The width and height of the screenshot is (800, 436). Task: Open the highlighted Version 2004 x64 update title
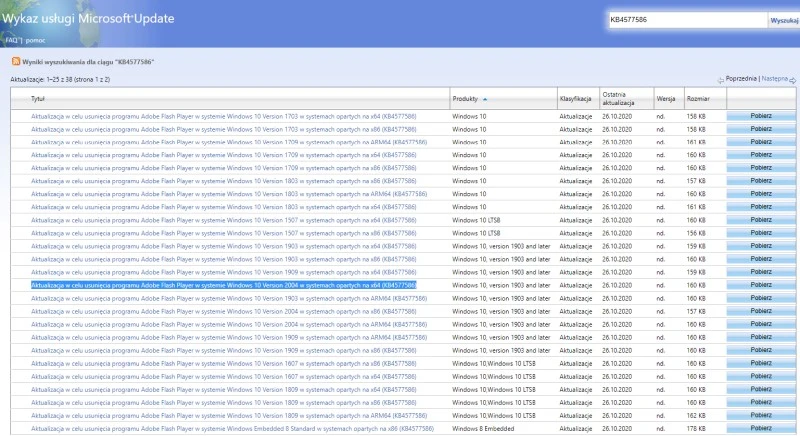tap(223, 285)
